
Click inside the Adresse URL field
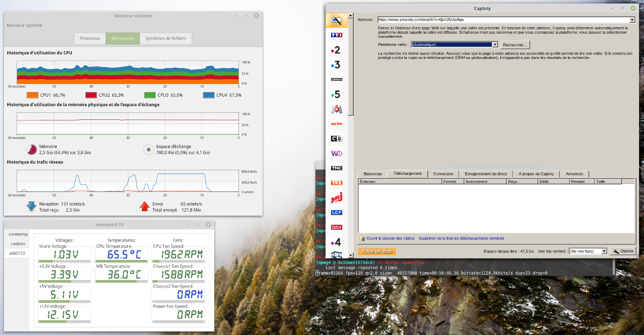click(503, 20)
